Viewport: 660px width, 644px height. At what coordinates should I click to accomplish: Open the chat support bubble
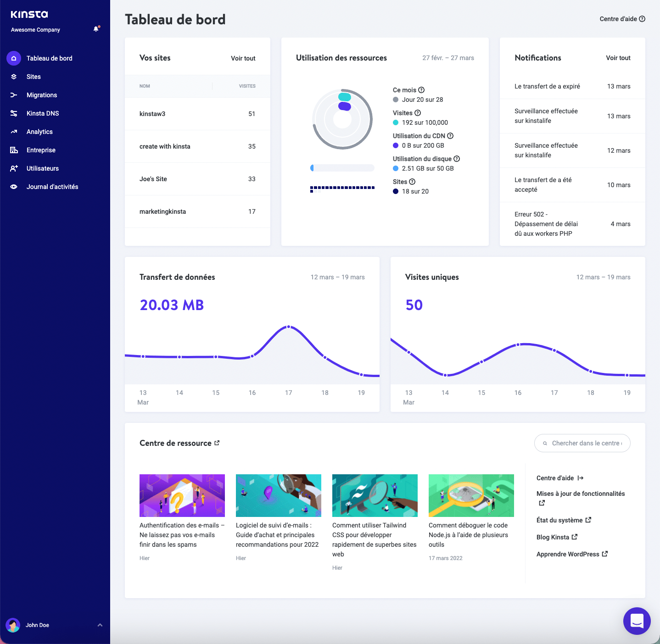(637, 621)
